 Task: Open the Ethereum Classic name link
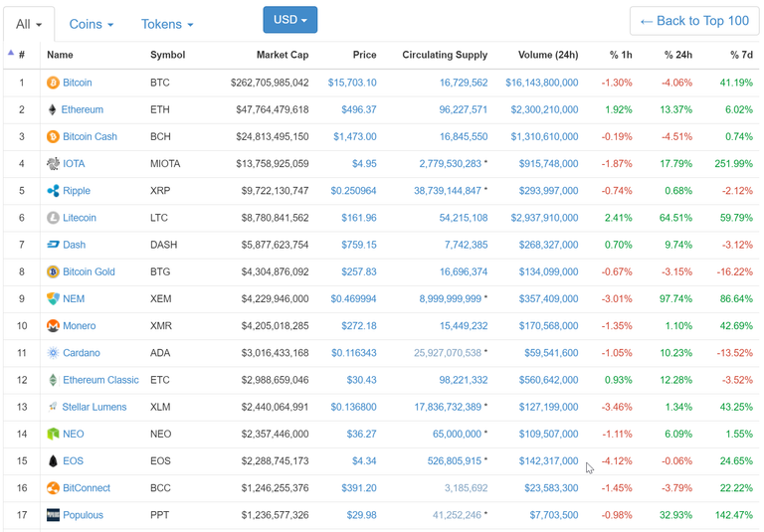point(100,380)
